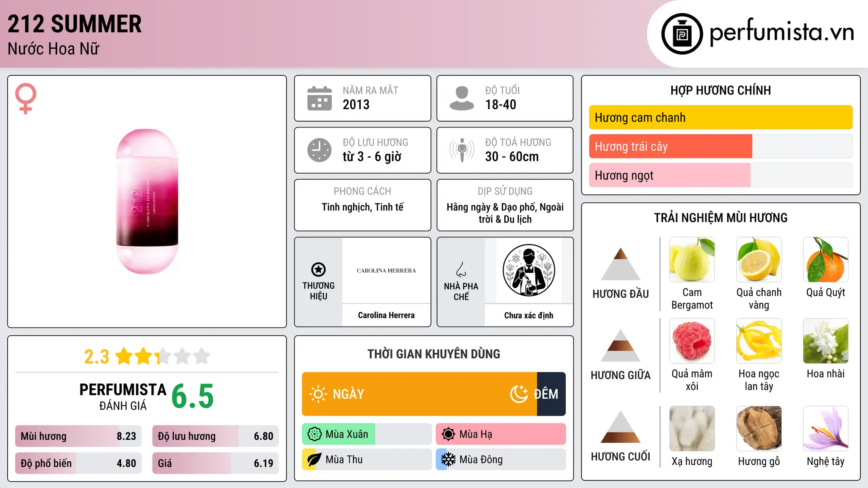The image size is (868, 488).
Task: Click the Dịp sử dụng occasions text
Action: [x=505, y=213]
